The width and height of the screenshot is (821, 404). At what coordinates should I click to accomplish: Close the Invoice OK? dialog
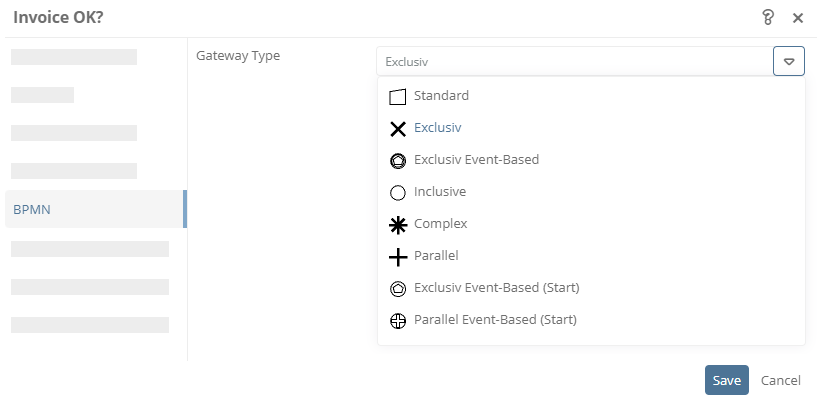(797, 18)
